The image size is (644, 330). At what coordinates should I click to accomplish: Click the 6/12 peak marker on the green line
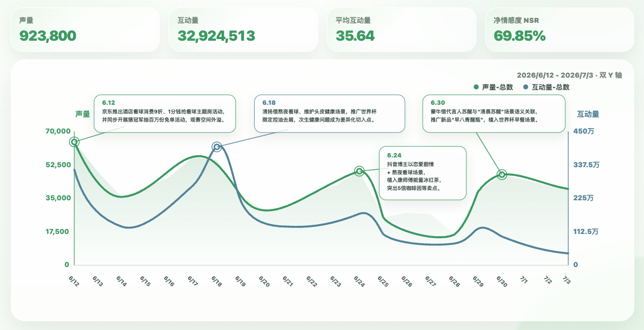74,142
